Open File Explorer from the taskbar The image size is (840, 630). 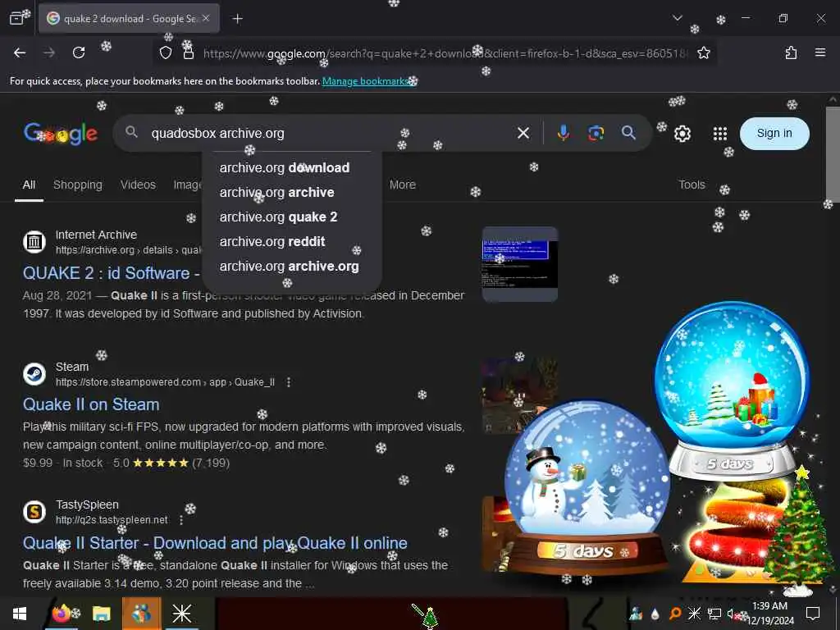(x=101, y=614)
